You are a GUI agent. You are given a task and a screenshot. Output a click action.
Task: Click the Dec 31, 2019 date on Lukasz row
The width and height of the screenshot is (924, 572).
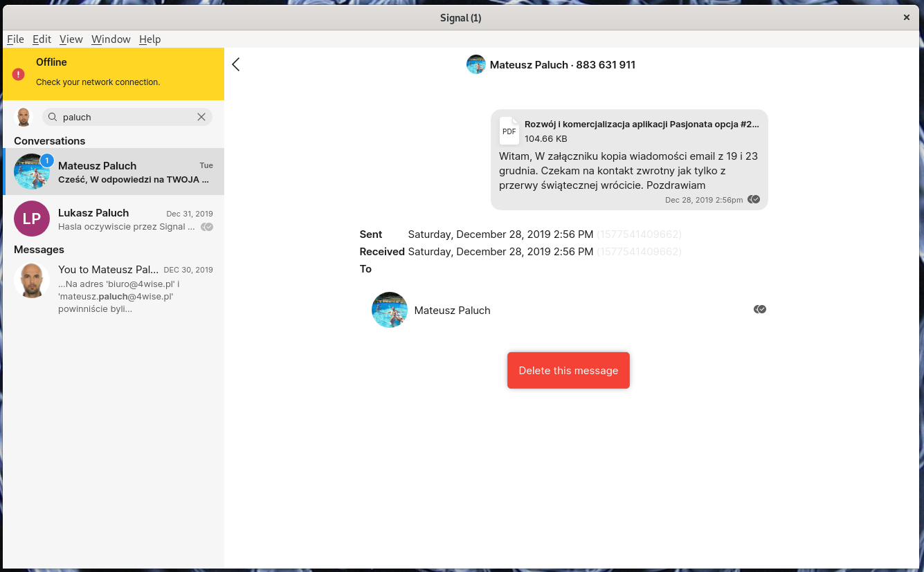coord(190,214)
